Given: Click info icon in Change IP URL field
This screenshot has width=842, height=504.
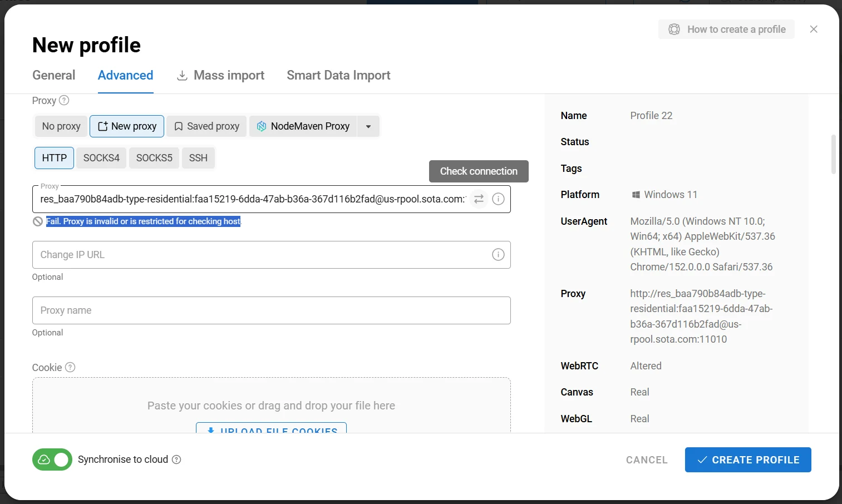Looking at the screenshot, I should pyautogui.click(x=498, y=254).
